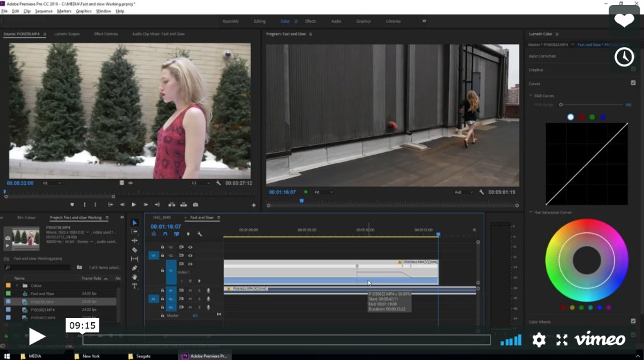644x360 pixels.
Task: Open the Source monitor button editor plus
Action: click(253, 205)
